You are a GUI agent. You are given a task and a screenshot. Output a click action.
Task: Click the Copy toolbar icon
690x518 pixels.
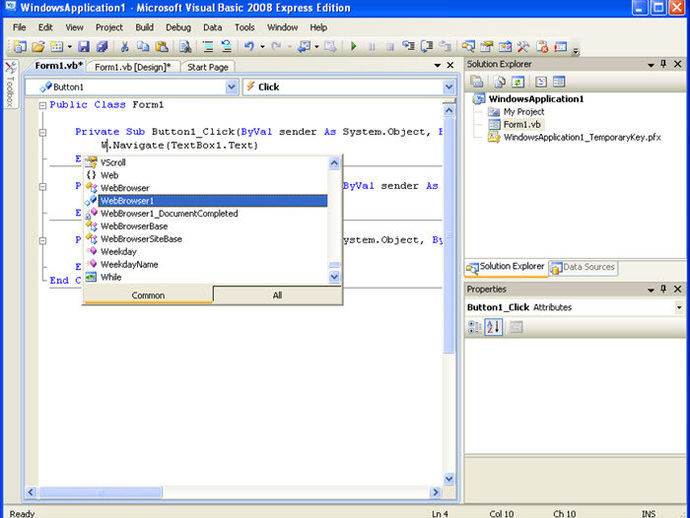point(143,46)
